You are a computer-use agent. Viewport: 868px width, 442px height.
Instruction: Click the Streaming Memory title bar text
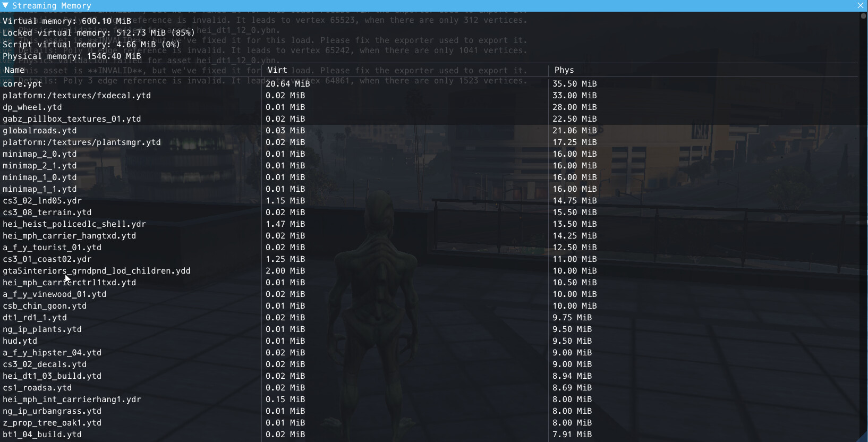[x=52, y=6]
